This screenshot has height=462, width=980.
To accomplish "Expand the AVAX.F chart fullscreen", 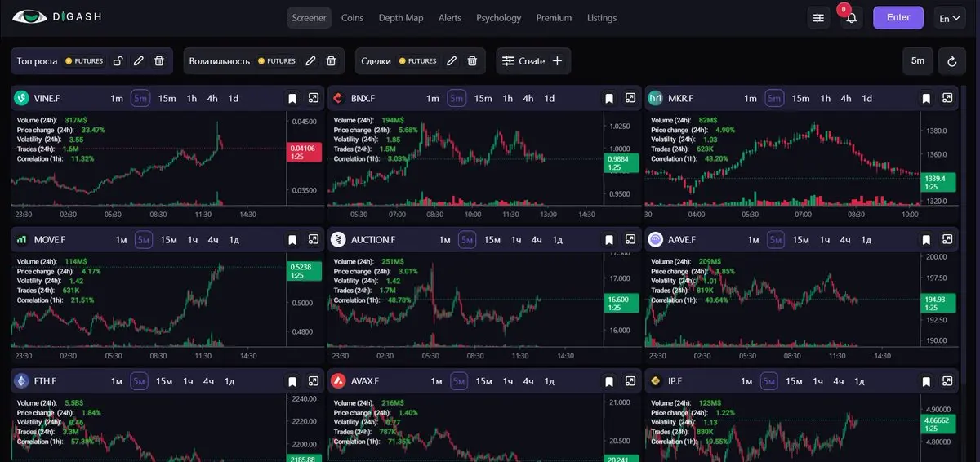I will [630, 381].
